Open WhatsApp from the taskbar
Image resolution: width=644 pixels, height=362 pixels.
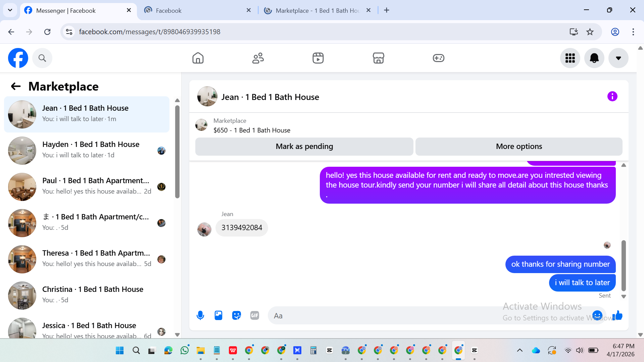185,351
